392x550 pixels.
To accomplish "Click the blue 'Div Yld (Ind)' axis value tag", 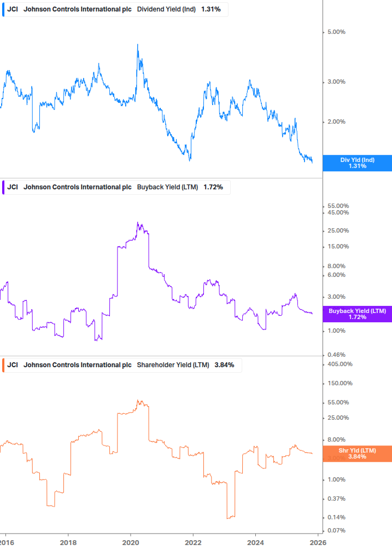I will point(357,163).
